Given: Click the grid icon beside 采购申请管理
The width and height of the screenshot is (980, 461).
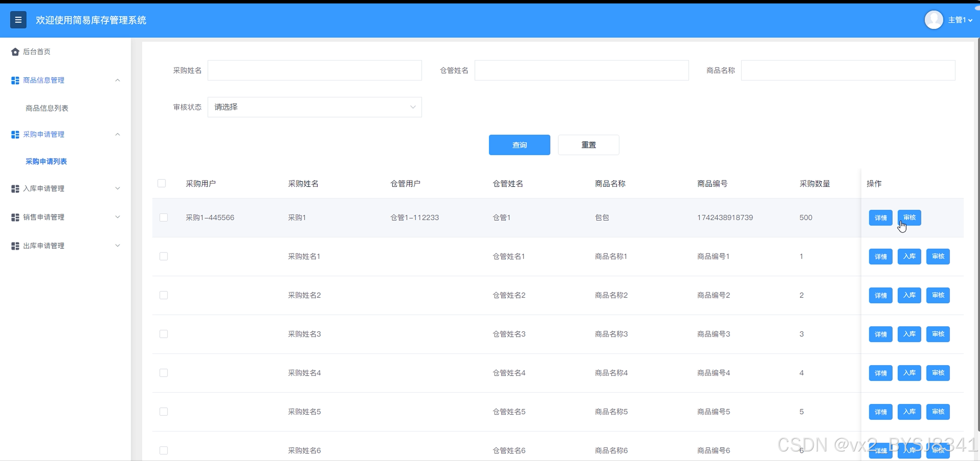Looking at the screenshot, I should (15, 134).
